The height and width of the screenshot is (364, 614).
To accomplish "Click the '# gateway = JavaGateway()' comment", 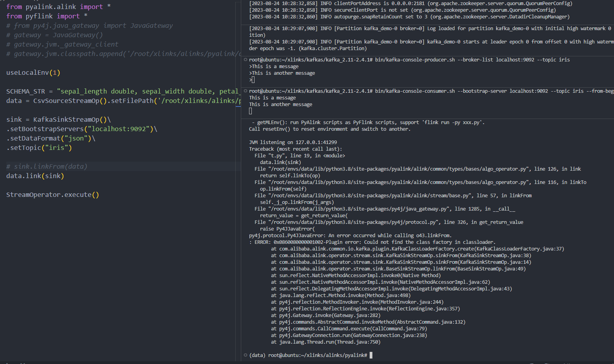I will [54, 35].
